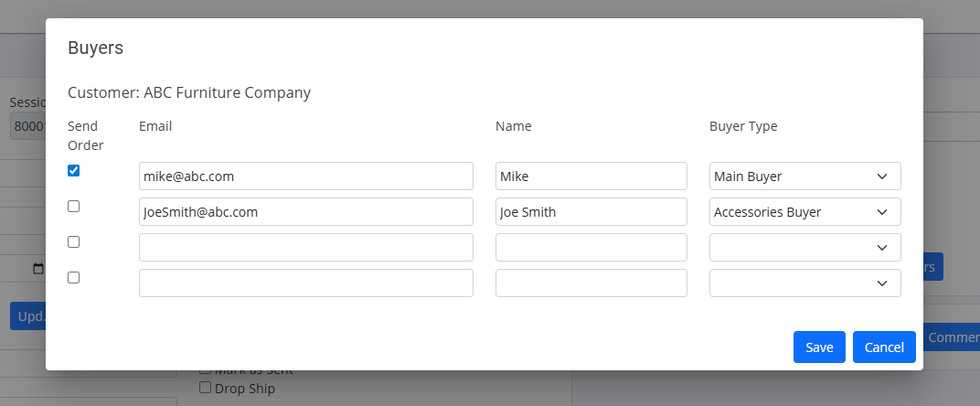Toggle the Drop Ship checkbox behind dialog
This screenshot has height=406, width=980.
[x=205, y=388]
